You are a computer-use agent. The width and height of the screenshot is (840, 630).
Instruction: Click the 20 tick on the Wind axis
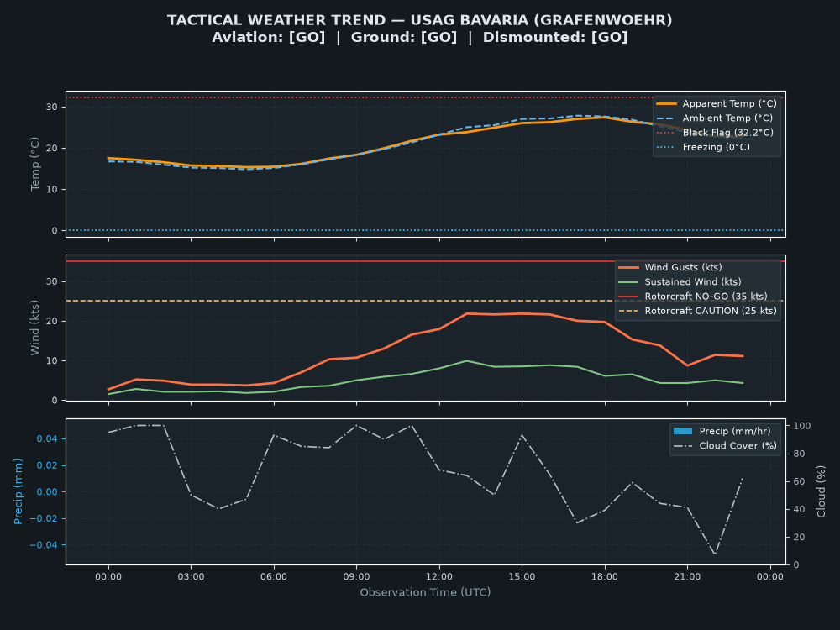tap(52, 322)
